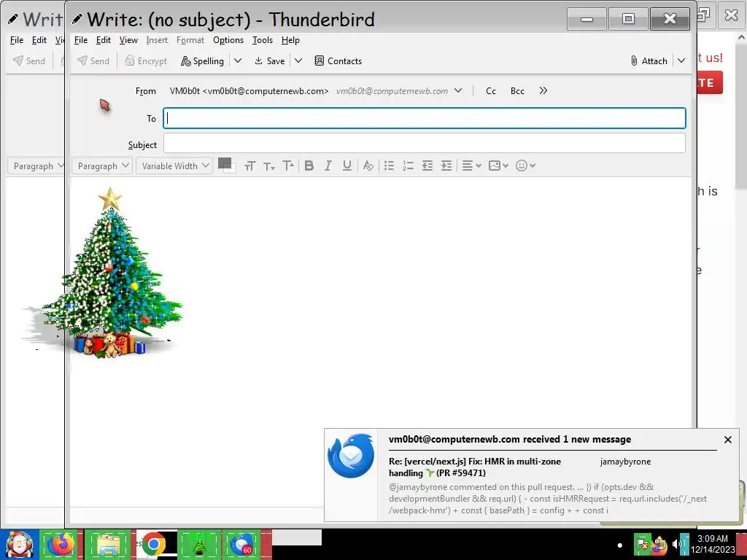Screen dimensions: 747x560
Task: Remove text styling icon
Action: coord(368,166)
